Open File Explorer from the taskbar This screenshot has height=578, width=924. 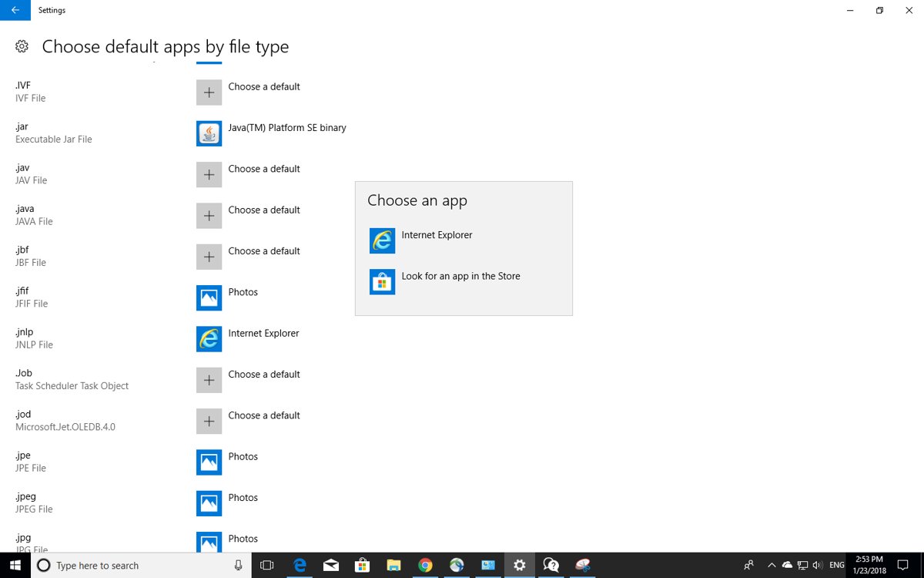tap(393, 566)
